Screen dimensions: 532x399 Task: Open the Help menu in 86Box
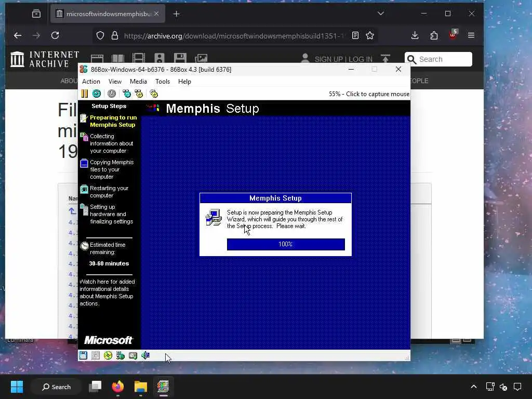tap(184, 82)
